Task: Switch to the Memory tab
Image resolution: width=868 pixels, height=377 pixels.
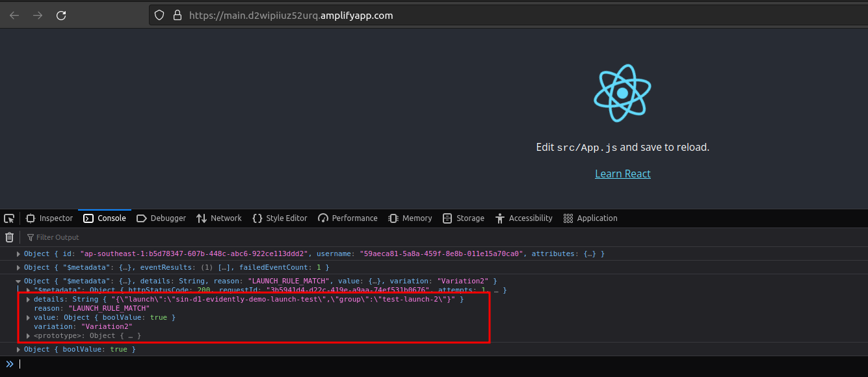Action: tap(410, 218)
